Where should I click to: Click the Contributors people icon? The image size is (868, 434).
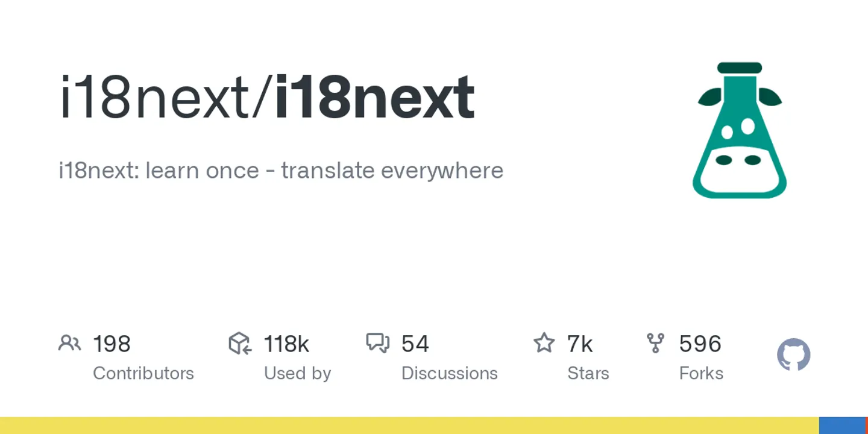(x=69, y=344)
